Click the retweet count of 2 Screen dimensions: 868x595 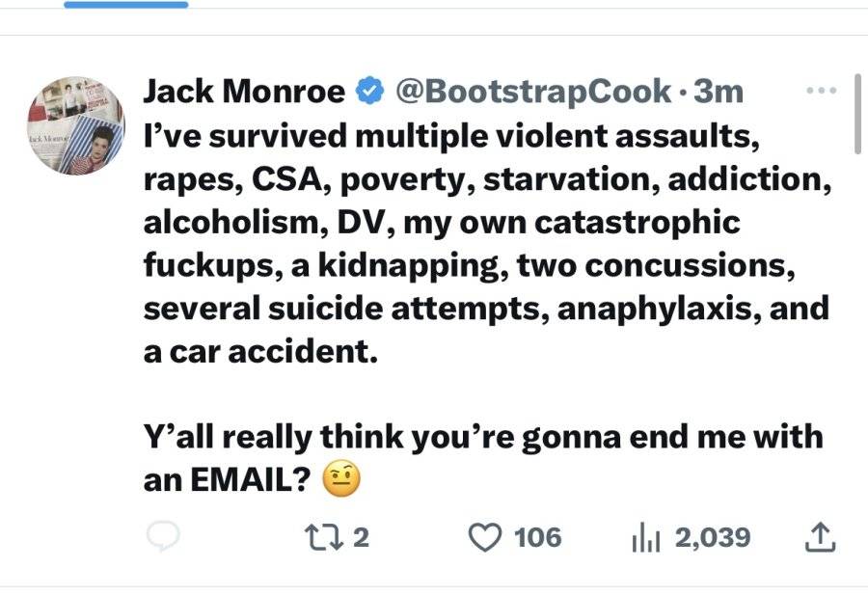coord(361,537)
